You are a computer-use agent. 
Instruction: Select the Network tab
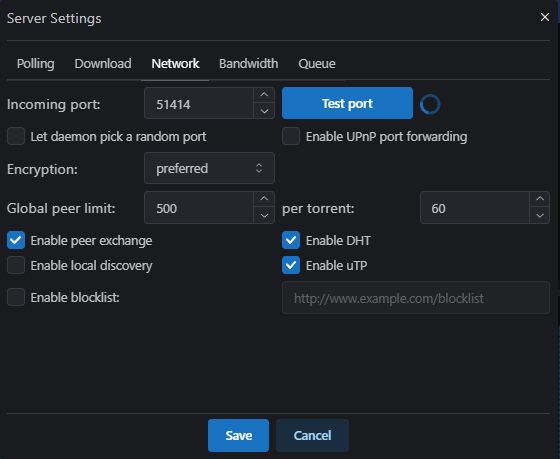point(175,64)
